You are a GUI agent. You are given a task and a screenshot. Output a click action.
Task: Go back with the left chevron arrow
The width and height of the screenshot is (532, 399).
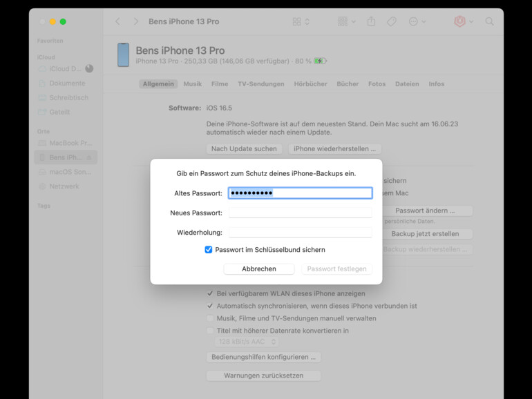117,21
